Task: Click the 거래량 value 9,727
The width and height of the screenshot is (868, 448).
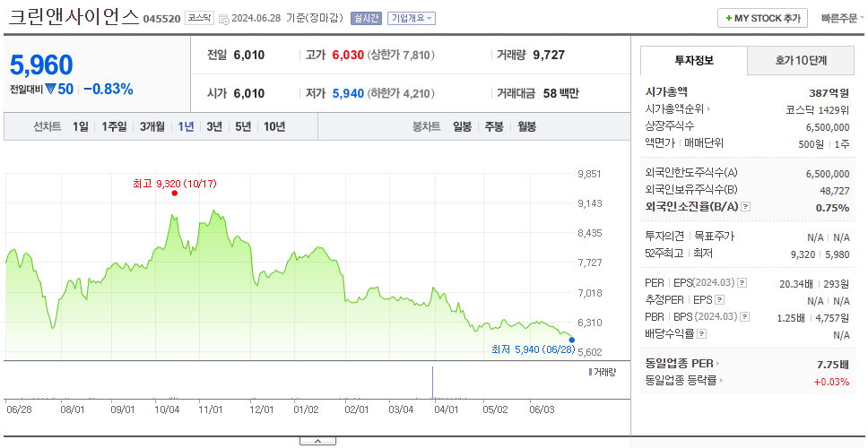Action: coord(549,56)
